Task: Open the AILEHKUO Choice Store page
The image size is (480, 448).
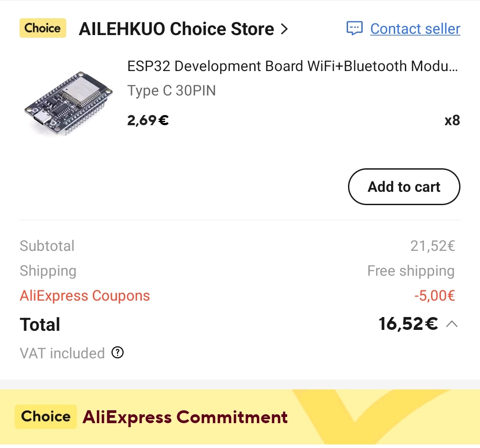Action: (x=176, y=29)
